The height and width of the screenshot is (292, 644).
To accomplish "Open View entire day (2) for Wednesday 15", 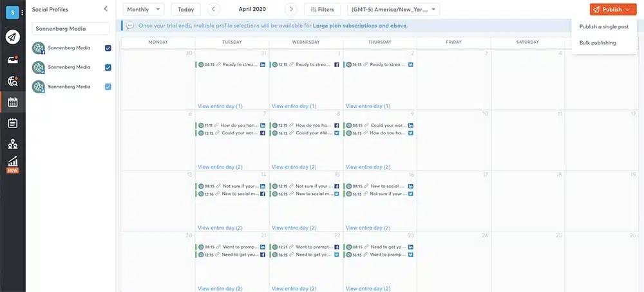I will (x=294, y=228).
